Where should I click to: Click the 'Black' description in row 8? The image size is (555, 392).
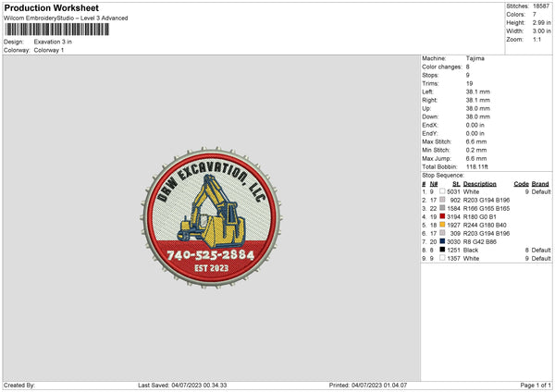pyautogui.click(x=471, y=251)
